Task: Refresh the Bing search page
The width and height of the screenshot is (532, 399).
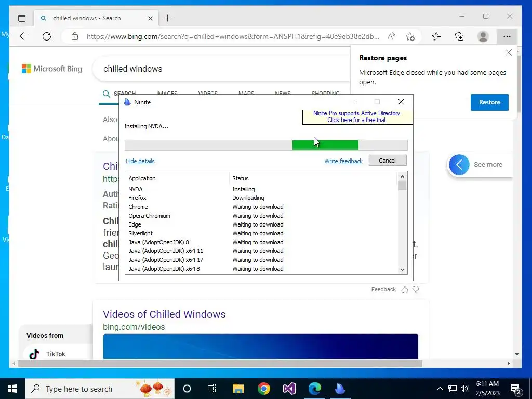Action: pyautogui.click(x=47, y=36)
